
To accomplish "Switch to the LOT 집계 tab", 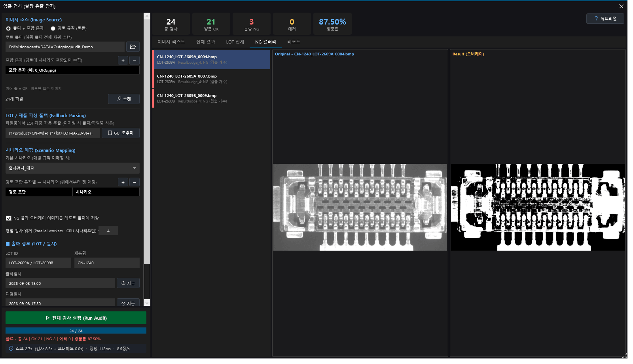I will pos(235,42).
